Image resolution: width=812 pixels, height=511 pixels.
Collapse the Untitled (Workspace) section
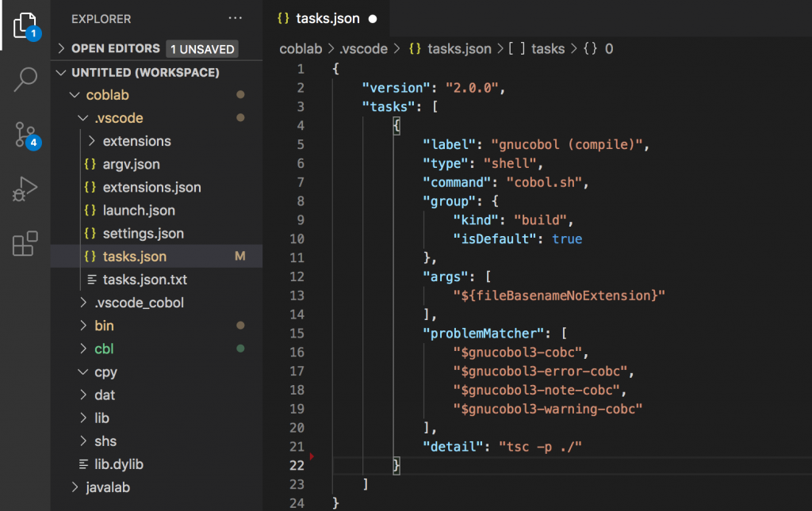61,72
